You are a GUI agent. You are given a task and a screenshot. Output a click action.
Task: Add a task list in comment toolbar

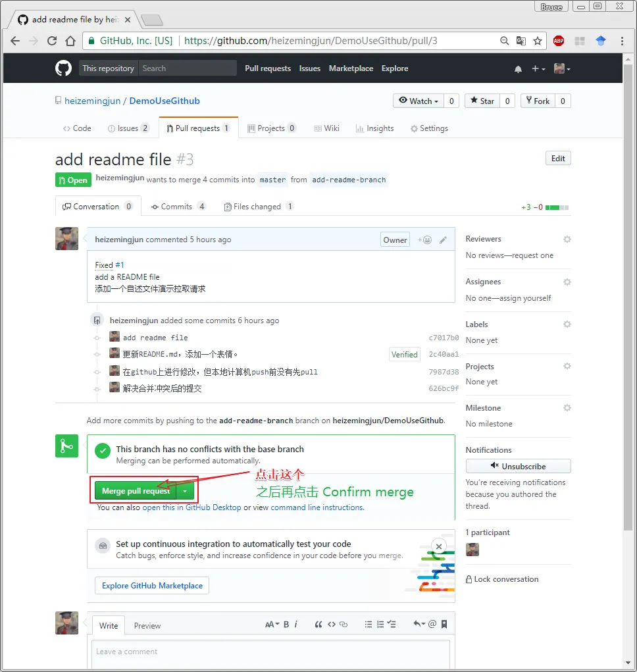pyautogui.click(x=392, y=625)
